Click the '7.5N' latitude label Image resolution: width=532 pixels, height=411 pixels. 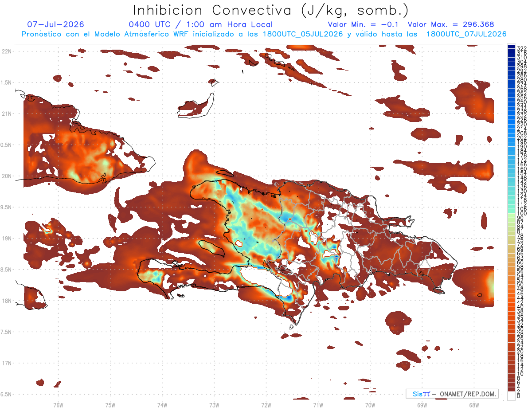pyautogui.click(x=5, y=332)
